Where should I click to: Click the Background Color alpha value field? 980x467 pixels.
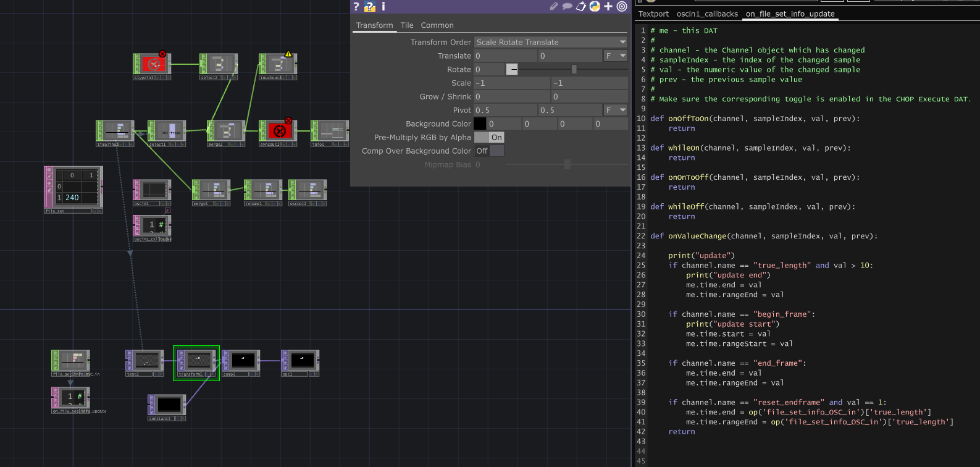(611, 124)
